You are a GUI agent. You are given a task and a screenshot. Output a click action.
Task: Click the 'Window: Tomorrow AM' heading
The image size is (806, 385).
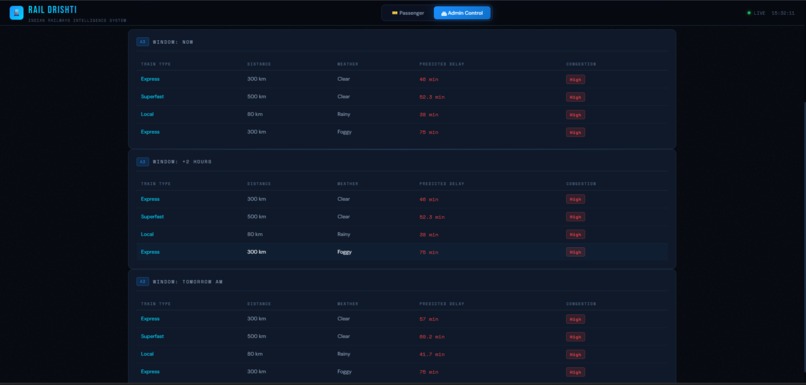click(x=188, y=282)
